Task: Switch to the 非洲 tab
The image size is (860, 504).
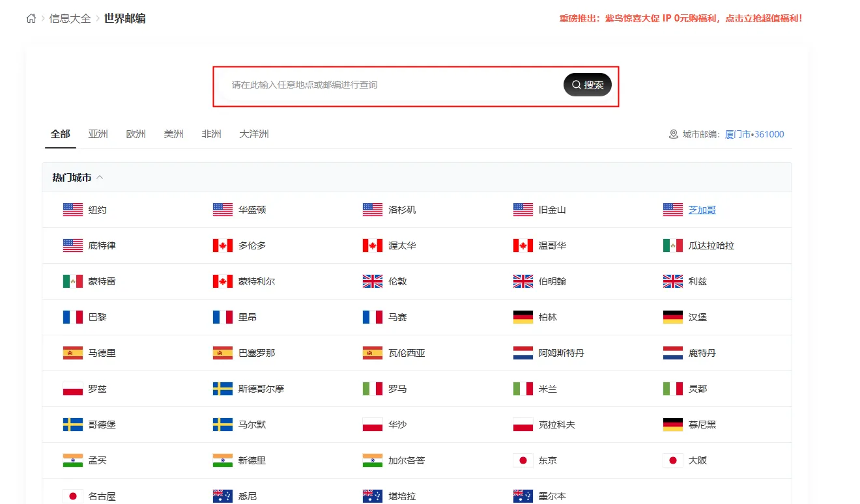Action: (212, 134)
